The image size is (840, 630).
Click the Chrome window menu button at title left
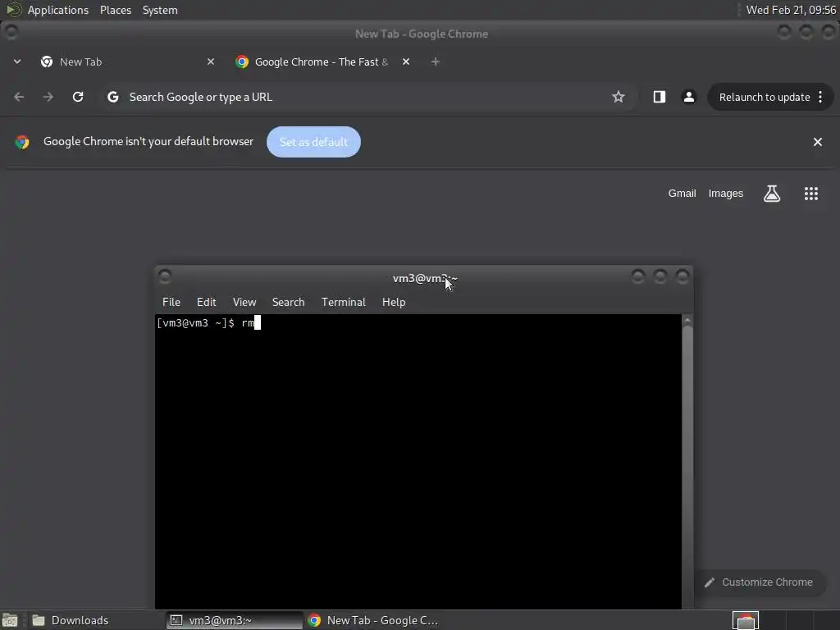click(11, 33)
